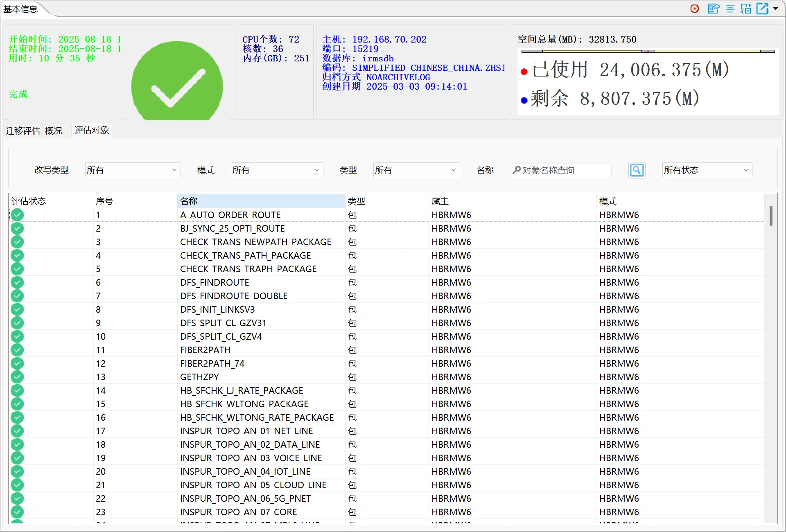Click the horizontal lines list icon
786x532 pixels.
coord(730,9)
